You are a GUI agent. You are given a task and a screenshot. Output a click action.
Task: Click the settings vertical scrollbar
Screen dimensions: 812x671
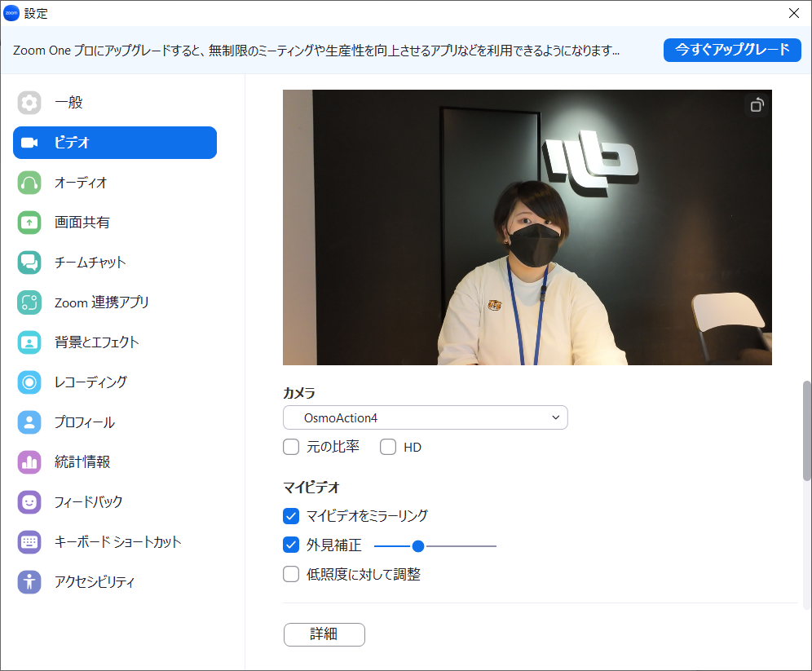point(806,432)
